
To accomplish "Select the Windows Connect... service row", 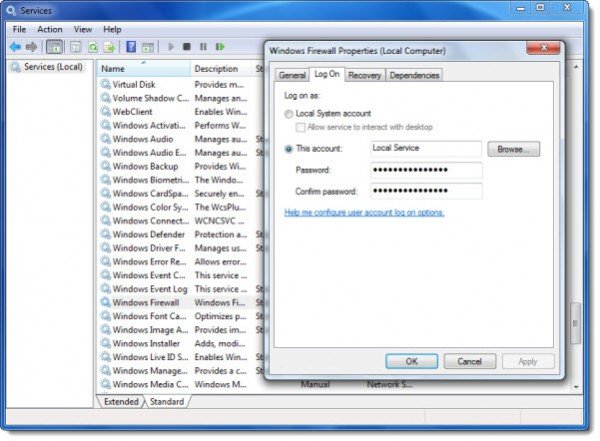I will [x=182, y=220].
